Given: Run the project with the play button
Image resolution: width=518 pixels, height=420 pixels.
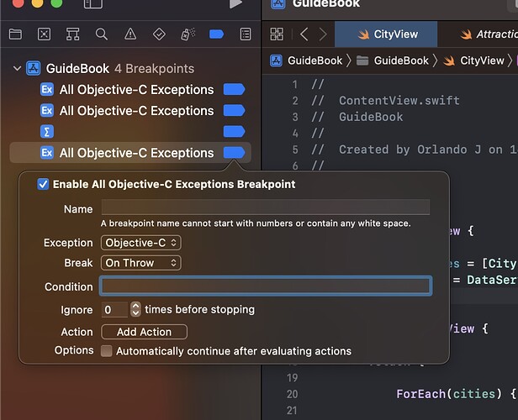Looking at the screenshot, I should (235, 3).
